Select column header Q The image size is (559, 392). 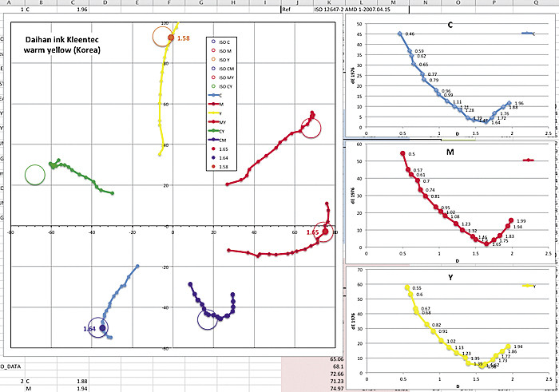pyautogui.click(x=533, y=3)
